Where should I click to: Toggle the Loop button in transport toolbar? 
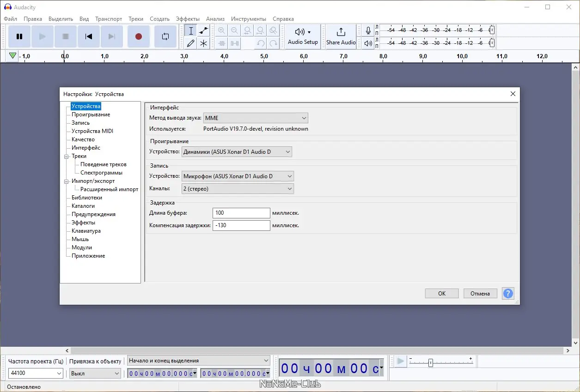click(165, 36)
